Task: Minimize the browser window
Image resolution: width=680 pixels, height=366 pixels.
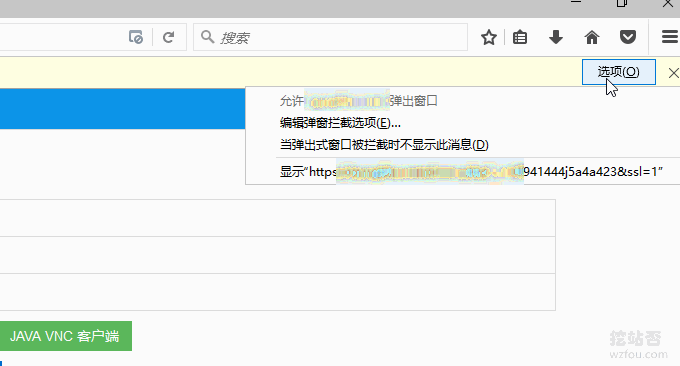Action: (x=575, y=3)
